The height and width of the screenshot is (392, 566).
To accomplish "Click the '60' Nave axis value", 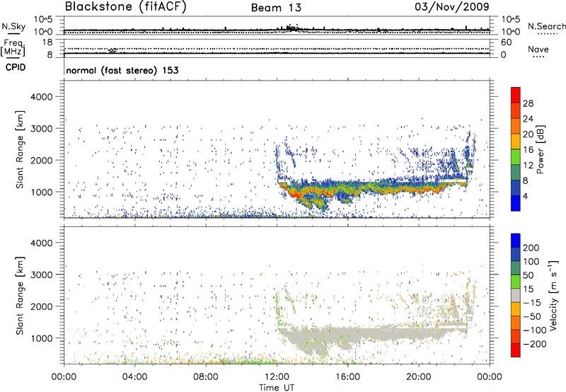I will (506, 42).
